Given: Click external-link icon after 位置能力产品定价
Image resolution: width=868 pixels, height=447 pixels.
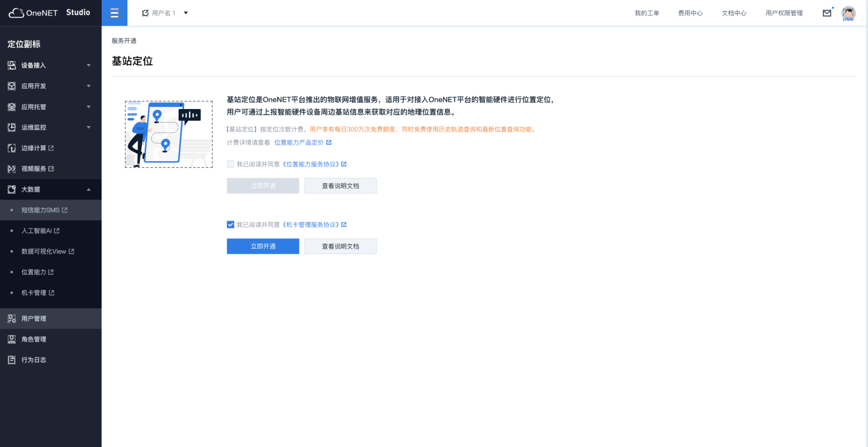Looking at the screenshot, I should coord(329,143).
